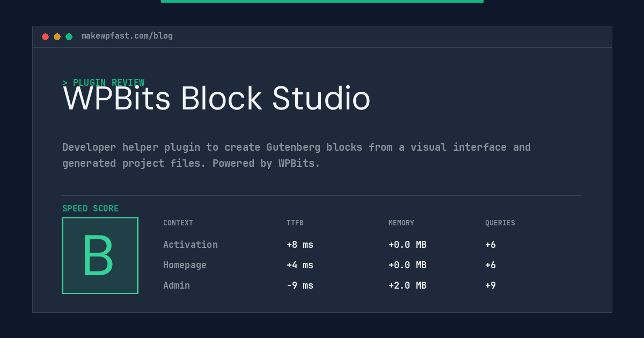
Task: Select the Activation row label
Action: 191,245
